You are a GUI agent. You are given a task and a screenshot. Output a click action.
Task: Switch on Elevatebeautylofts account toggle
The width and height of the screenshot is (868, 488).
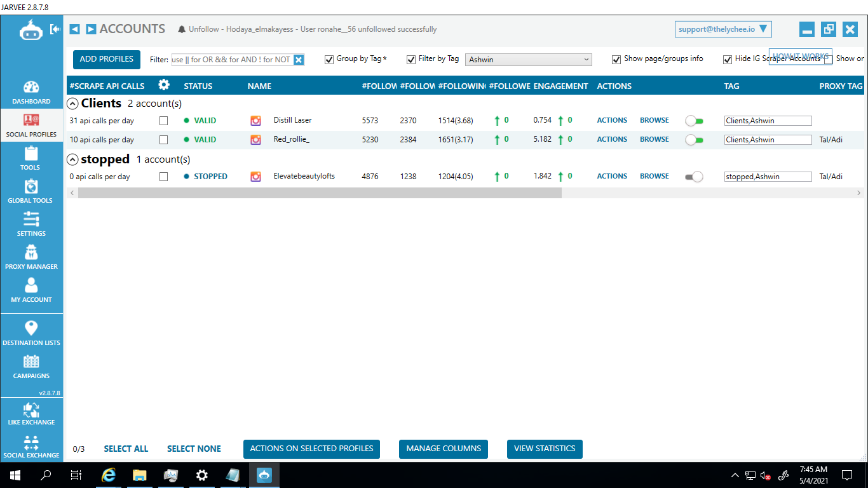point(694,177)
